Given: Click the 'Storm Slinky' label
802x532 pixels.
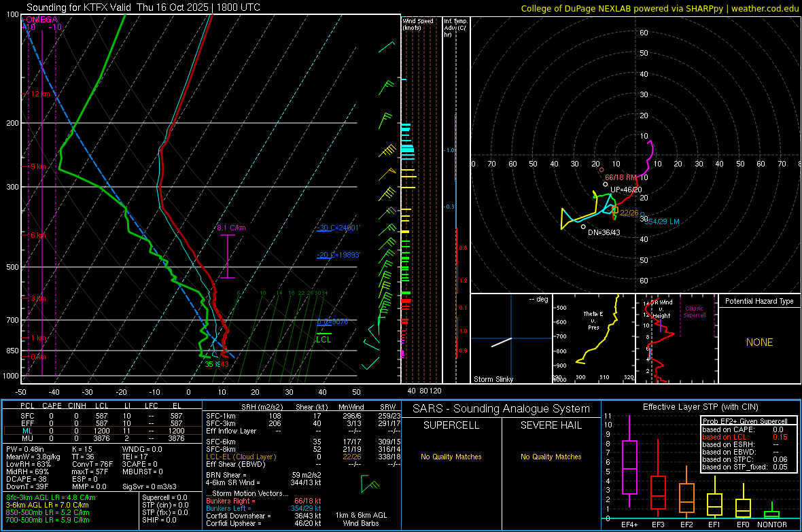Looking at the screenshot, I should click(493, 379).
